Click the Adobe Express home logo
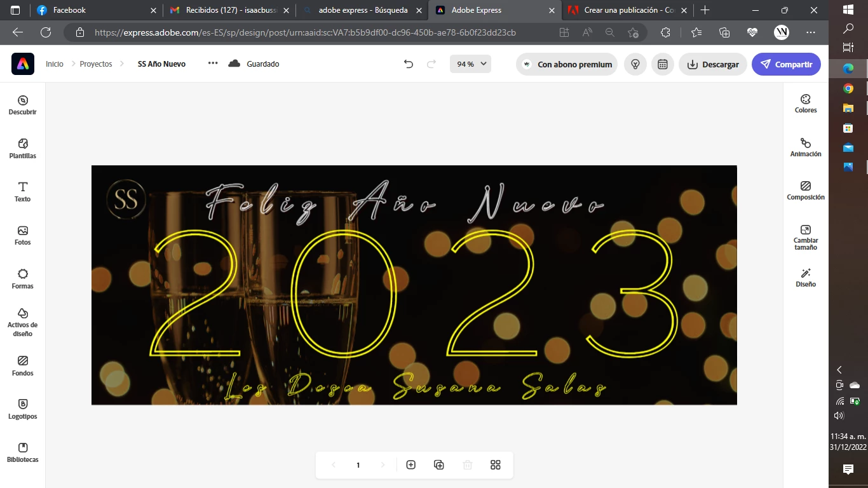This screenshot has height=488, width=868. (23, 64)
